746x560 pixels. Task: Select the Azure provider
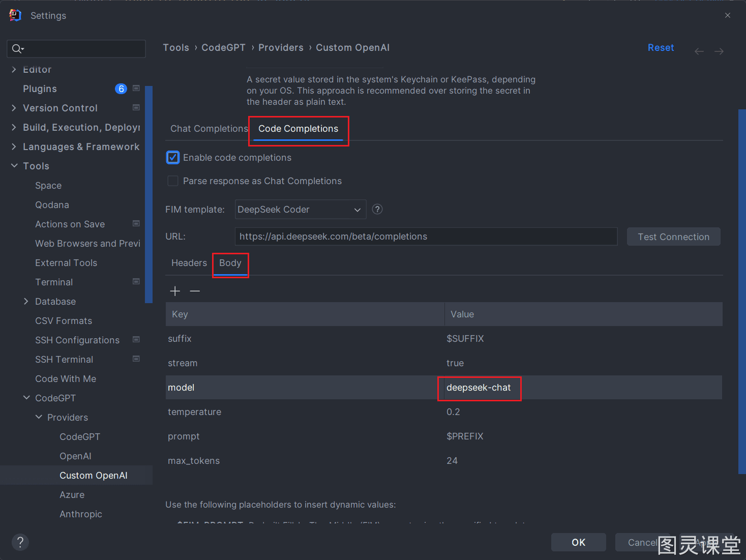click(x=72, y=495)
